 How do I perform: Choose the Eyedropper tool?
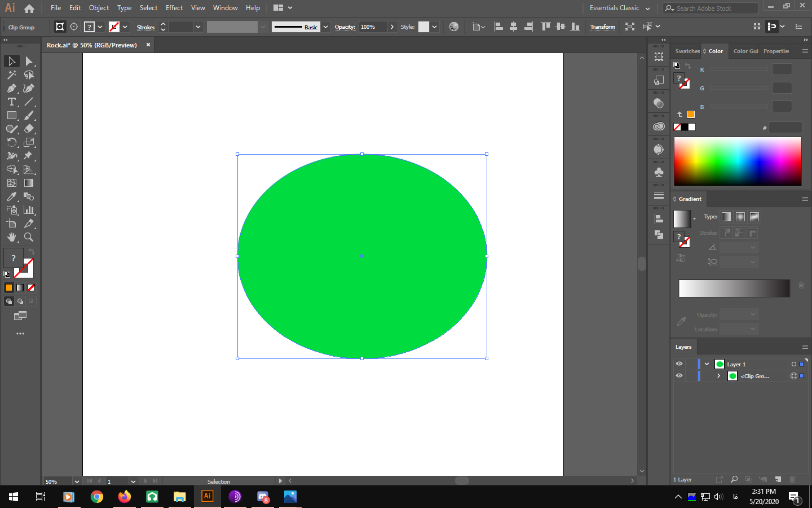coord(11,196)
